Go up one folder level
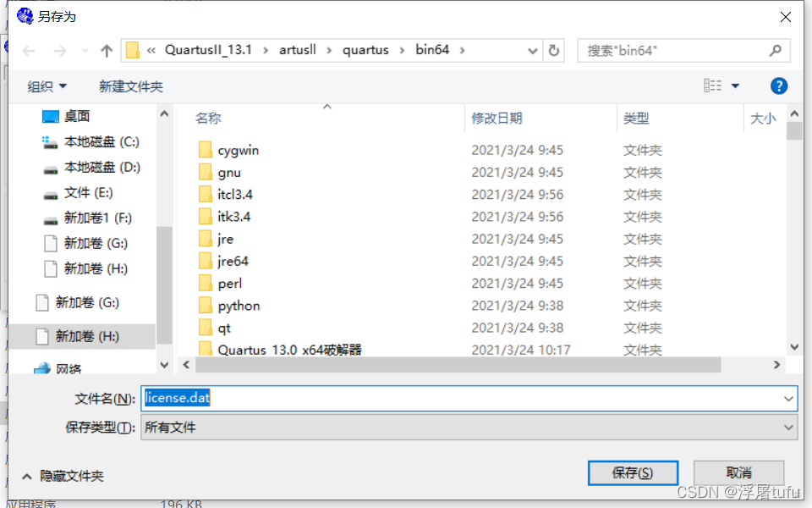Screen dimensions: 812x508 point(107,51)
